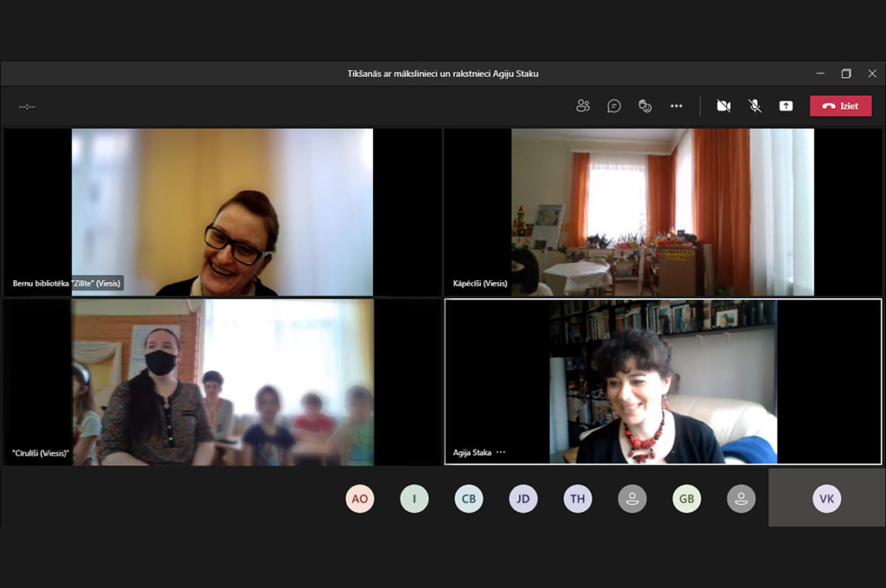Viewport: 886px width, 588px height.
Task: Click the GB participant avatar
Action: [686, 499]
